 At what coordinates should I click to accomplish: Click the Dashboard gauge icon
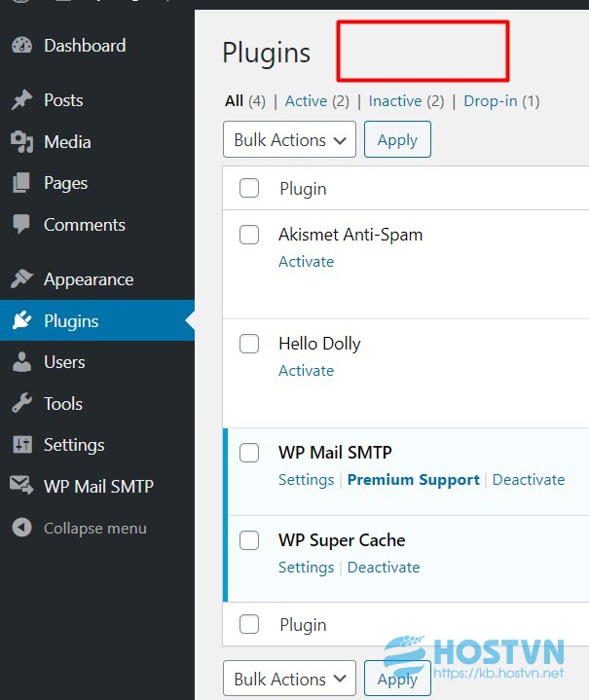[x=21, y=46]
